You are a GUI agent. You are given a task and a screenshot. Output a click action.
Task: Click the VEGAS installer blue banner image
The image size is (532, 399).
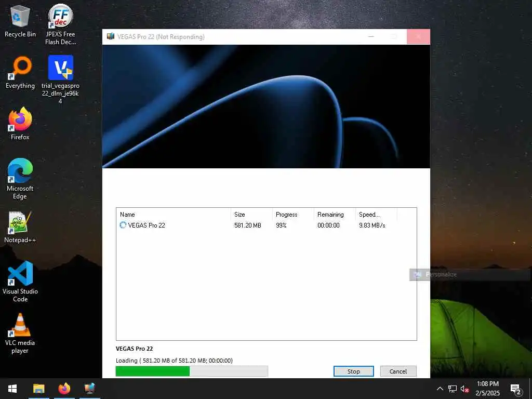266,106
